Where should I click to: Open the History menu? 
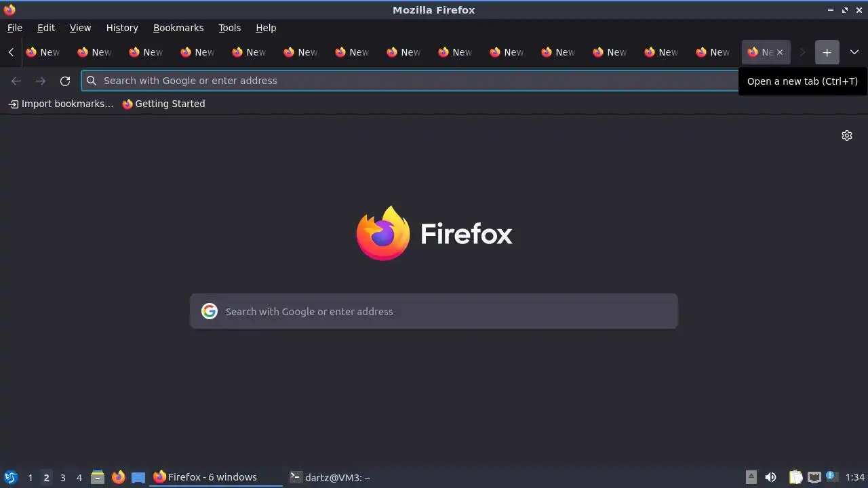[122, 28]
